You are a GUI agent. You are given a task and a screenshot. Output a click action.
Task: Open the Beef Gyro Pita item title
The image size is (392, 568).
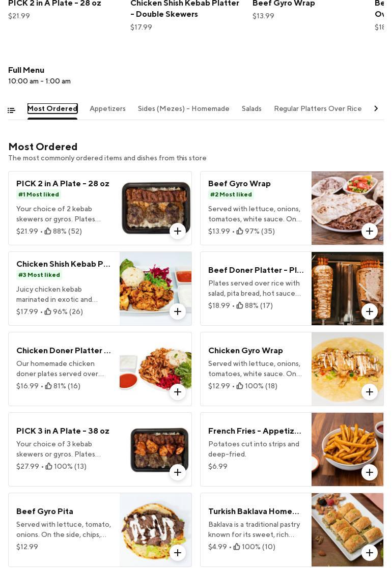45,512
